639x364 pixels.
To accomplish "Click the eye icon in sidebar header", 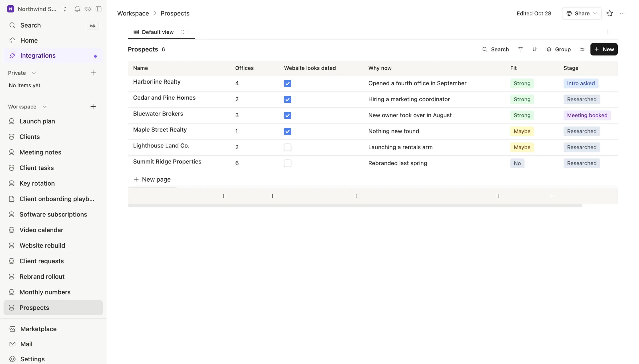I will [x=88, y=9].
